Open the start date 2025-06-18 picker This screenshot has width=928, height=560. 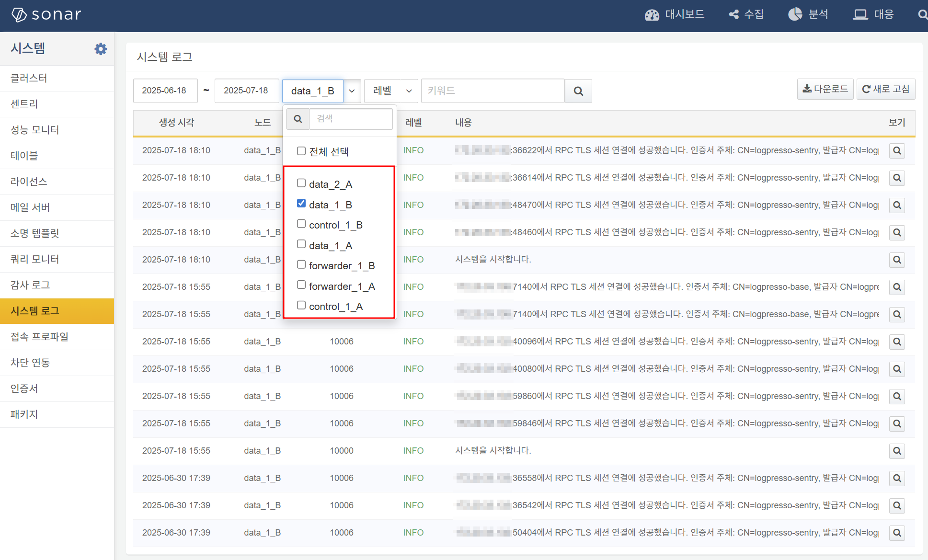165,91
